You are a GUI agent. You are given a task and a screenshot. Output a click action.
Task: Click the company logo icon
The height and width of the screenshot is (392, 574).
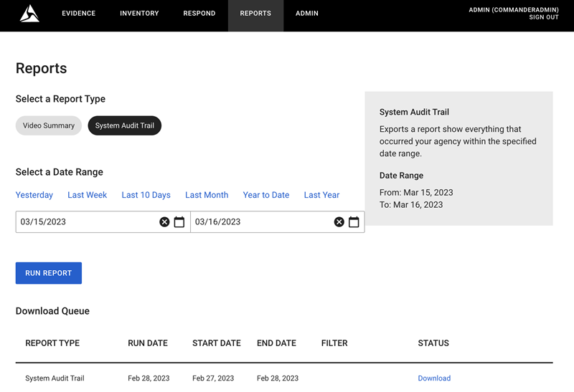(x=29, y=14)
